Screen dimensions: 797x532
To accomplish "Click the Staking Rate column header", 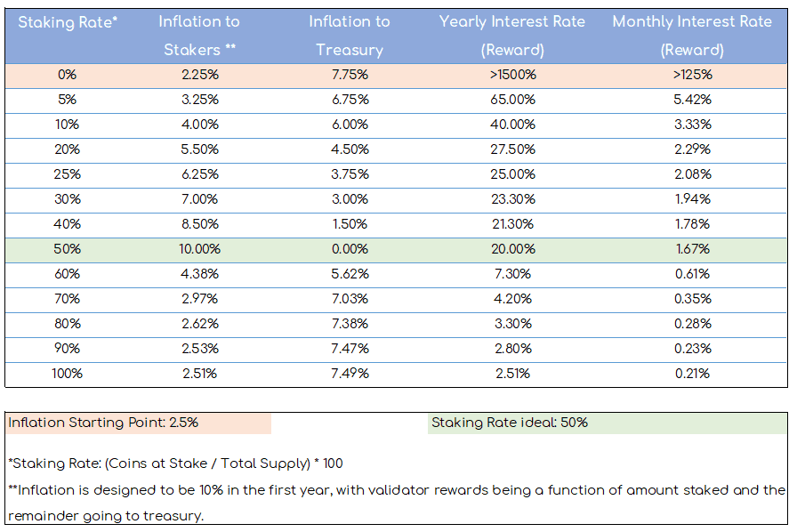I will point(68,22).
